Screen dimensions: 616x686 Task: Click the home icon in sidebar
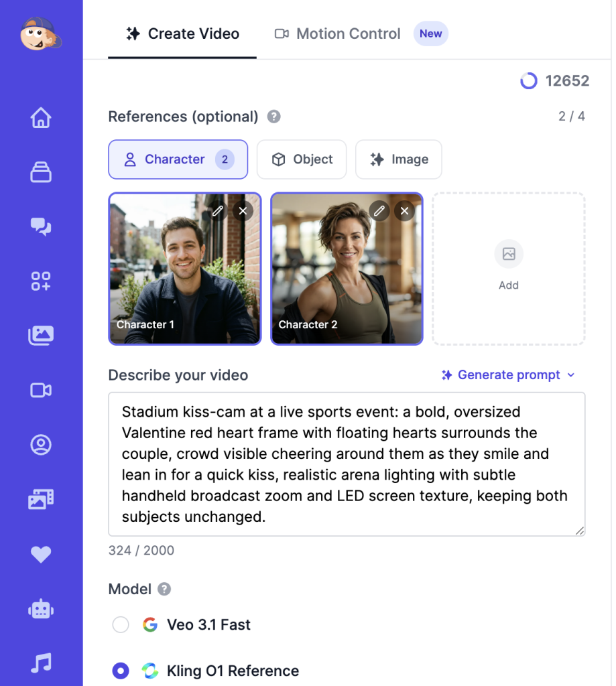(x=41, y=118)
